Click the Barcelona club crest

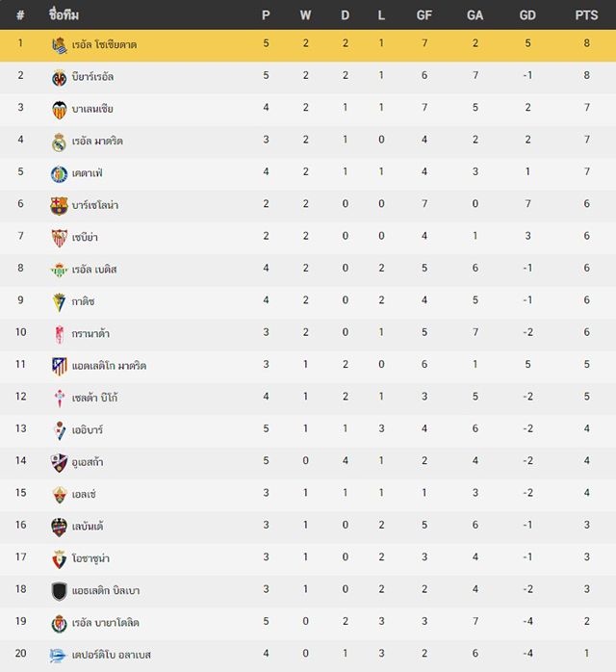coord(59,206)
